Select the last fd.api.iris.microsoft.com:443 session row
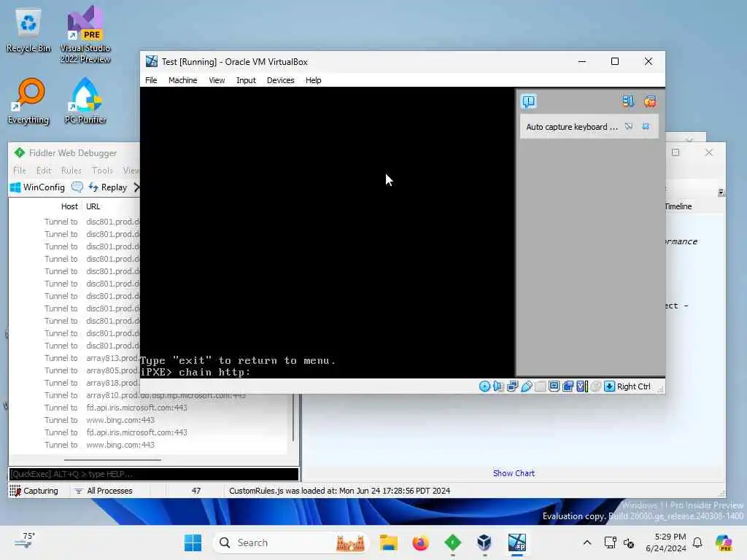Viewport: 747px width, 560px height. tap(147, 432)
